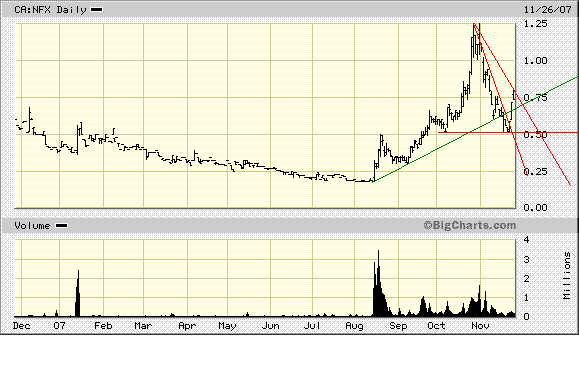Click the 0.50 price axis label
The height and width of the screenshot is (384, 579).
(x=535, y=134)
